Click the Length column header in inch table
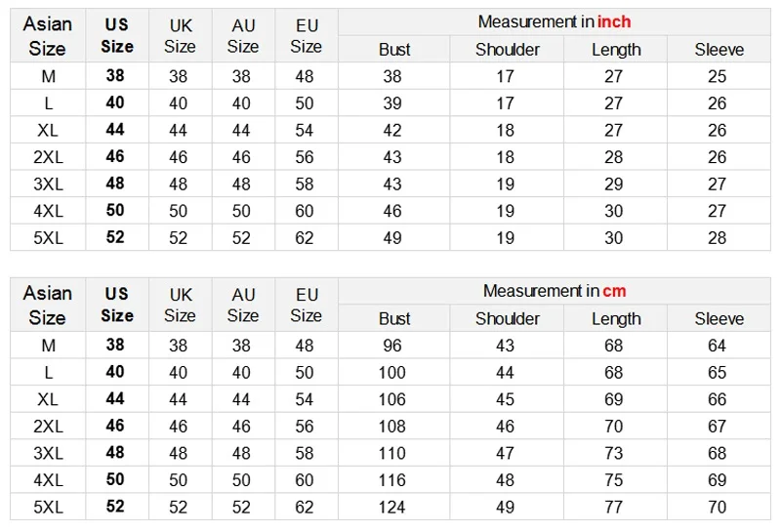Screen dimensions: 781x532 pyautogui.click(x=616, y=50)
